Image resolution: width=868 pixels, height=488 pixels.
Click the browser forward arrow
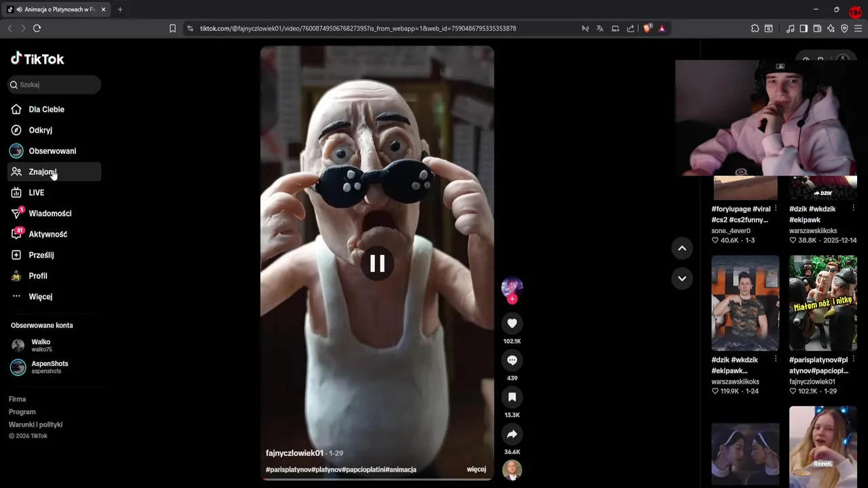[23, 28]
